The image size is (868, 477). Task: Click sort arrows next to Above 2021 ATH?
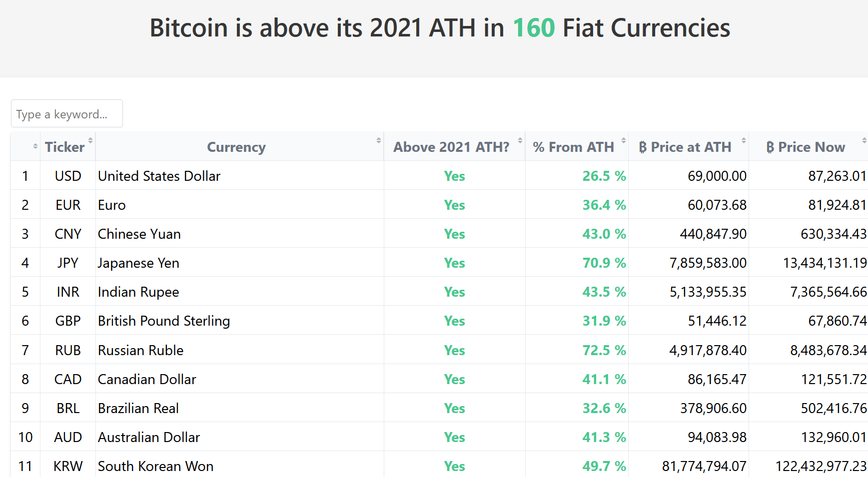tap(520, 141)
